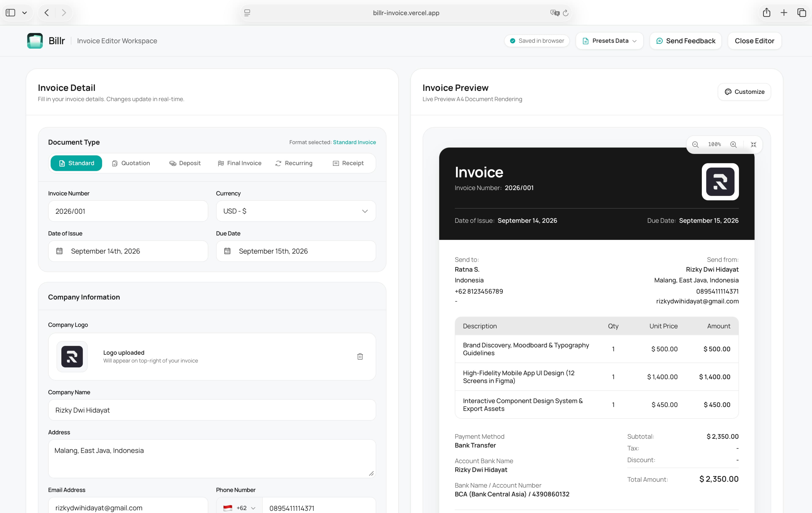
Task: Select the Recurring document type
Action: [294, 163]
